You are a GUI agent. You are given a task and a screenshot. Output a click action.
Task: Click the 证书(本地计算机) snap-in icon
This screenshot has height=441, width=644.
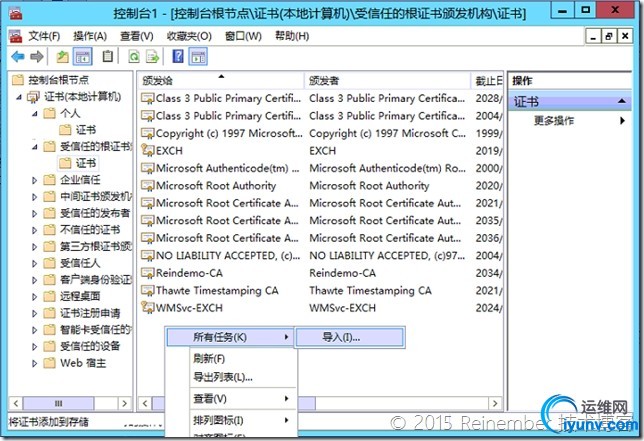33,97
